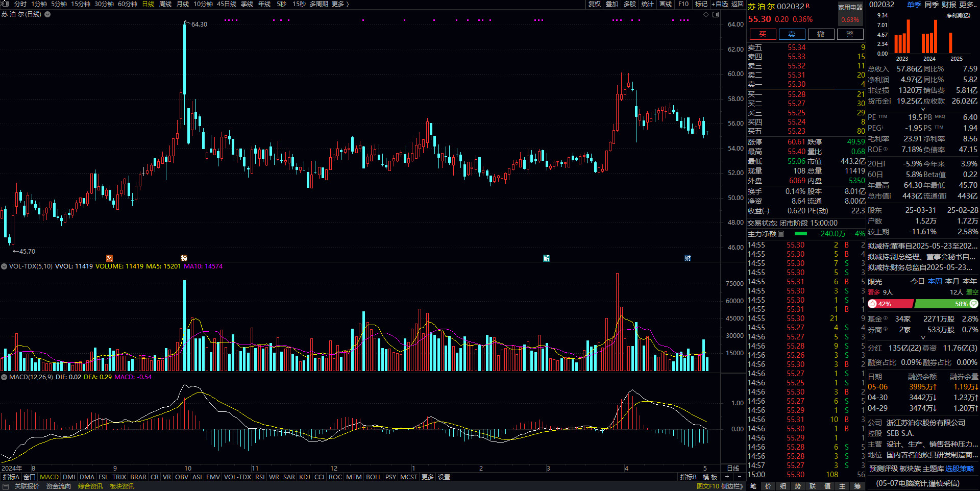Screen dimensions: 980x491
Task: Click the bearish icon at 58%
Action: 973,304
